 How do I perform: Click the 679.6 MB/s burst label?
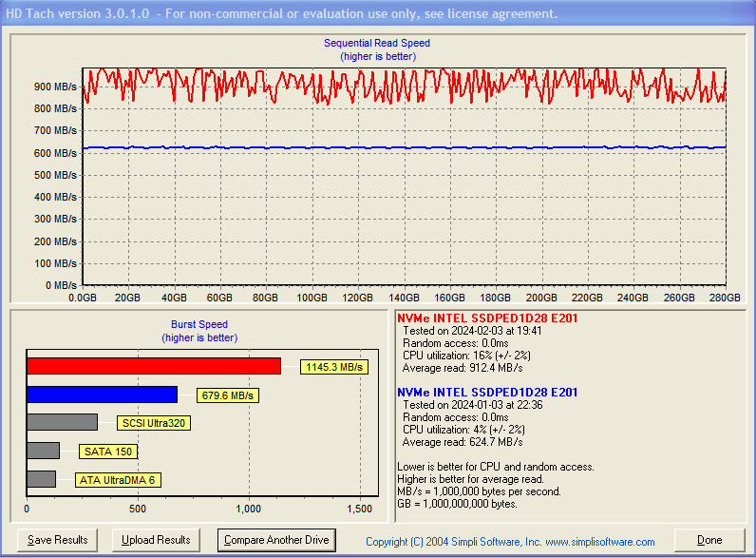click(228, 395)
